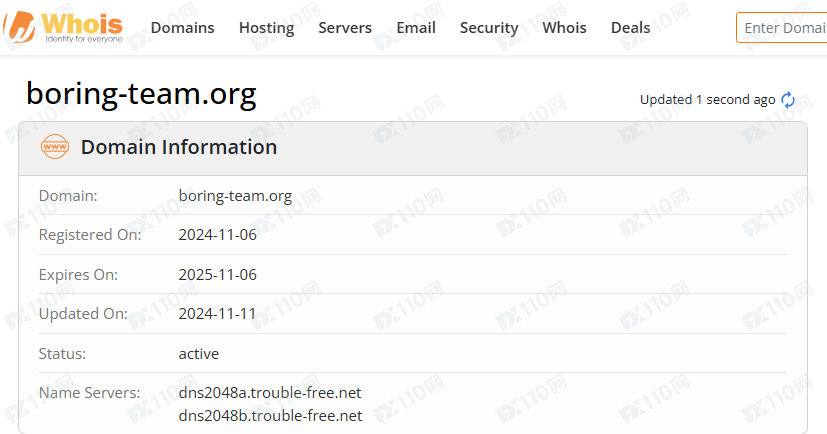The height and width of the screenshot is (434, 827).
Task: Click the Domain Information section header
Action: pyautogui.click(x=178, y=147)
